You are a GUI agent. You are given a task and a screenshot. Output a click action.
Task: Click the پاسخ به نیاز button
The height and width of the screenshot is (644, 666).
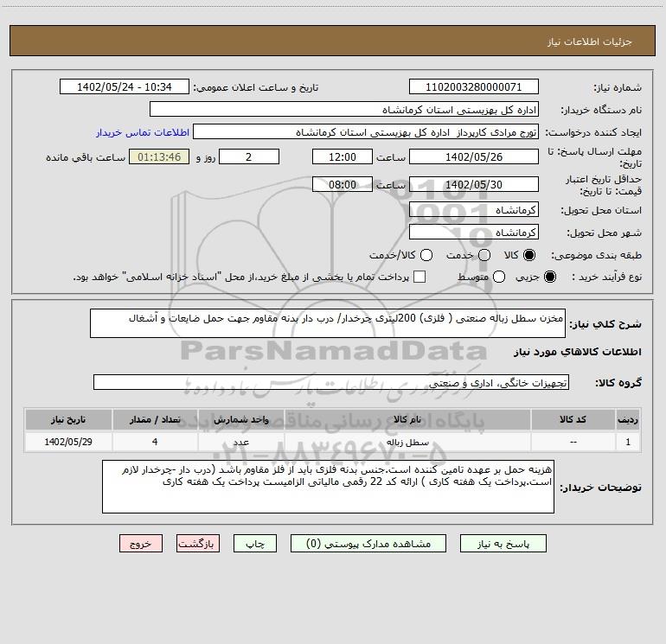click(x=503, y=544)
